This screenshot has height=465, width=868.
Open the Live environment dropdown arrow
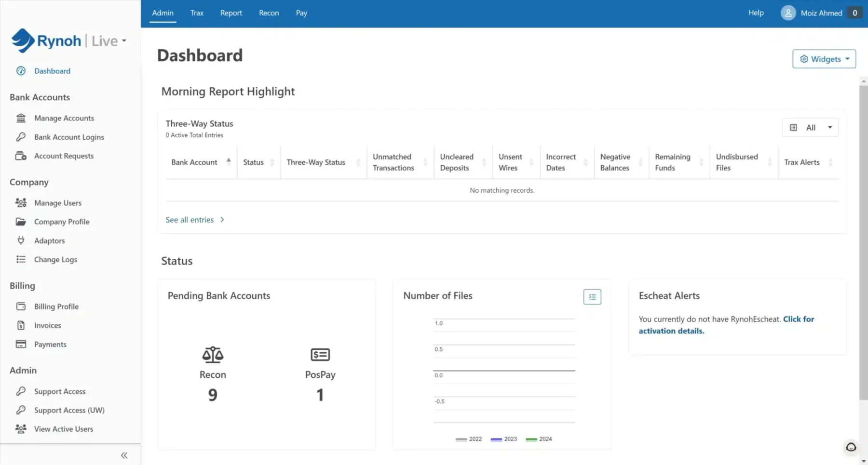(x=124, y=41)
